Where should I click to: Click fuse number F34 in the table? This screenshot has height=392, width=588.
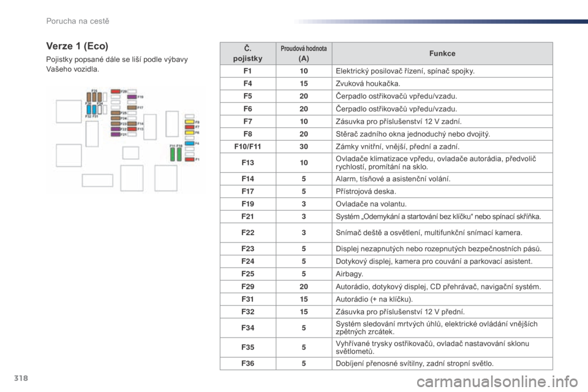(x=248, y=328)
